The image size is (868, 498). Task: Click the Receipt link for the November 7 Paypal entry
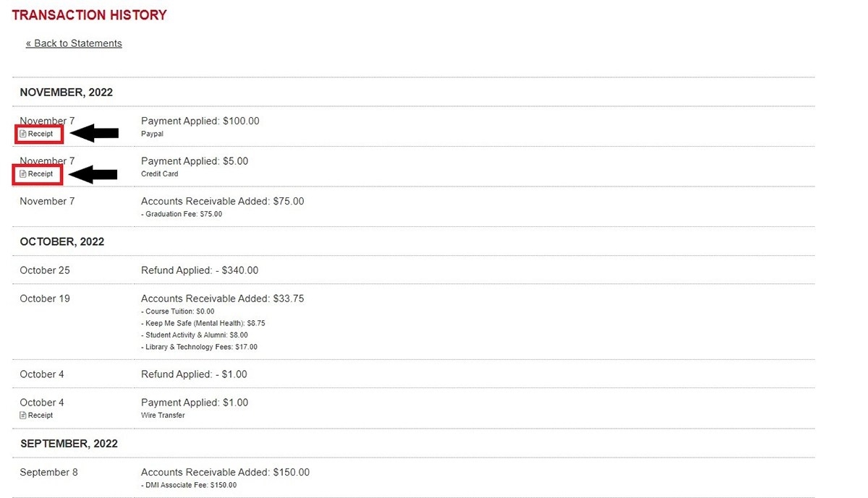(38, 134)
